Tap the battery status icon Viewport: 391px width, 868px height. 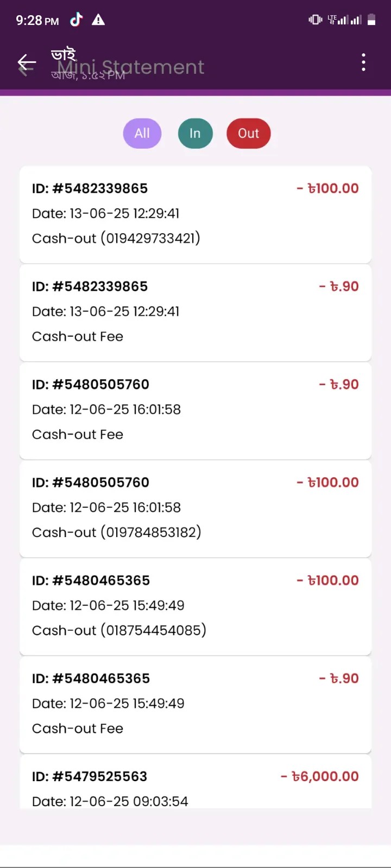pyautogui.click(x=371, y=20)
